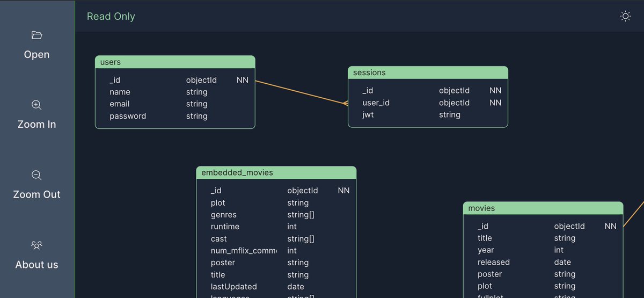The width and height of the screenshot is (644, 298).
Task: Click the Zoom Out magnifier icon
Action: click(36, 175)
